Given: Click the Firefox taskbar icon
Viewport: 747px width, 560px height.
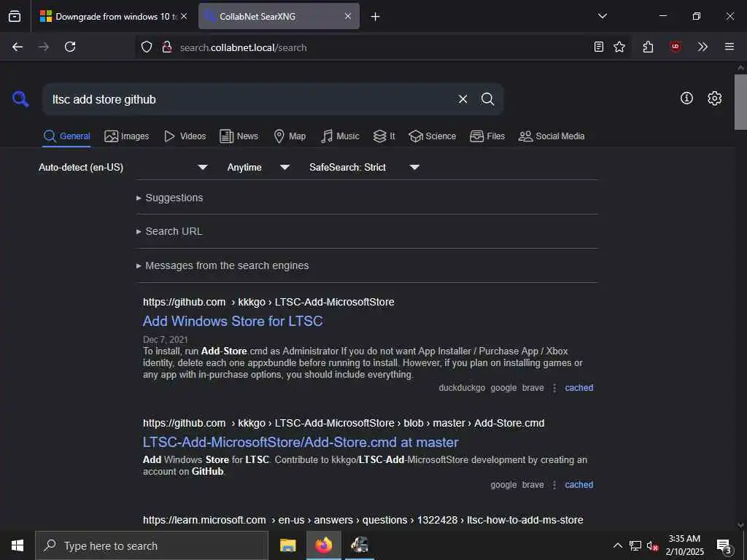Looking at the screenshot, I should [x=323, y=545].
